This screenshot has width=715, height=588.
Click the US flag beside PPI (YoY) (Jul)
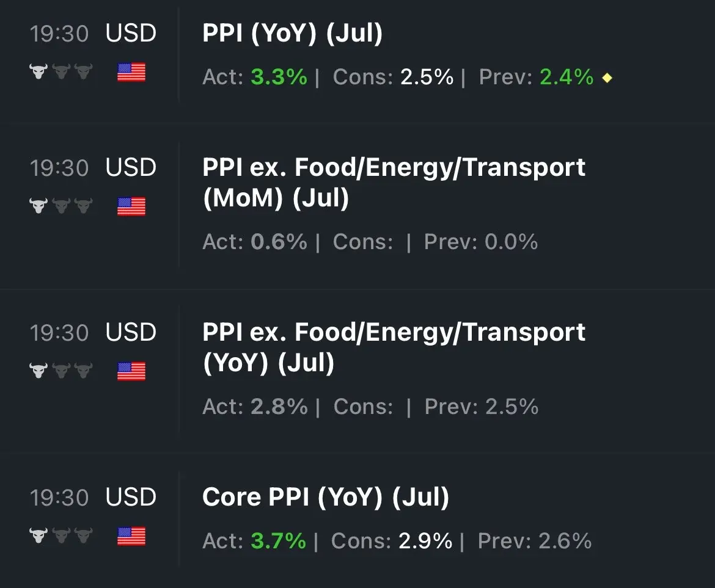pos(131,71)
